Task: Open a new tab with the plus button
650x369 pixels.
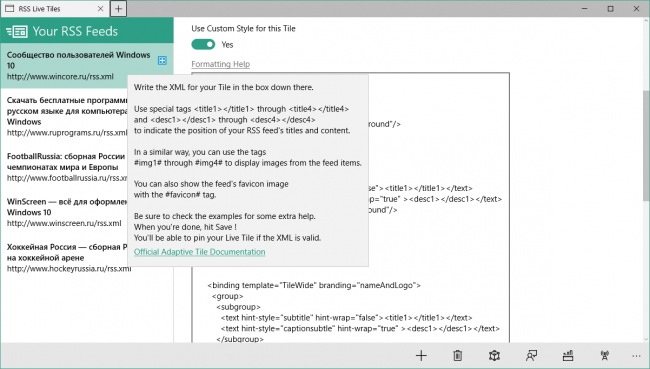Action: (x=118, y=9)
